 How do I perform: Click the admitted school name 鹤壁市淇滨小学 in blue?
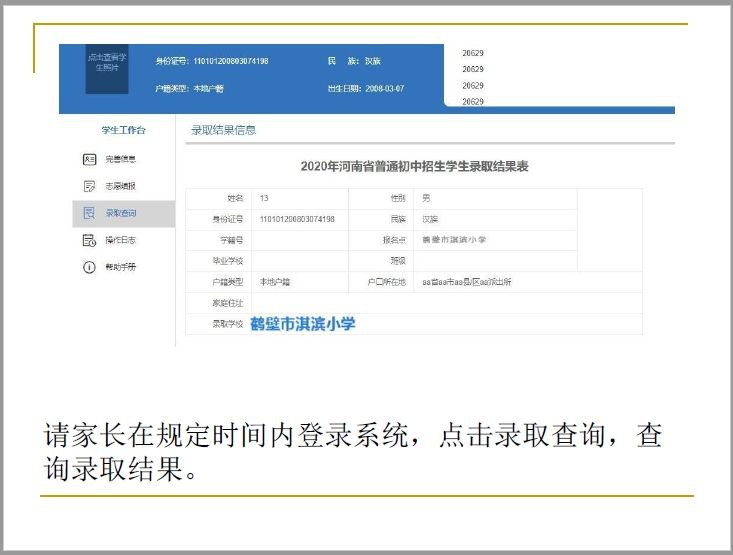pos(302,324)
